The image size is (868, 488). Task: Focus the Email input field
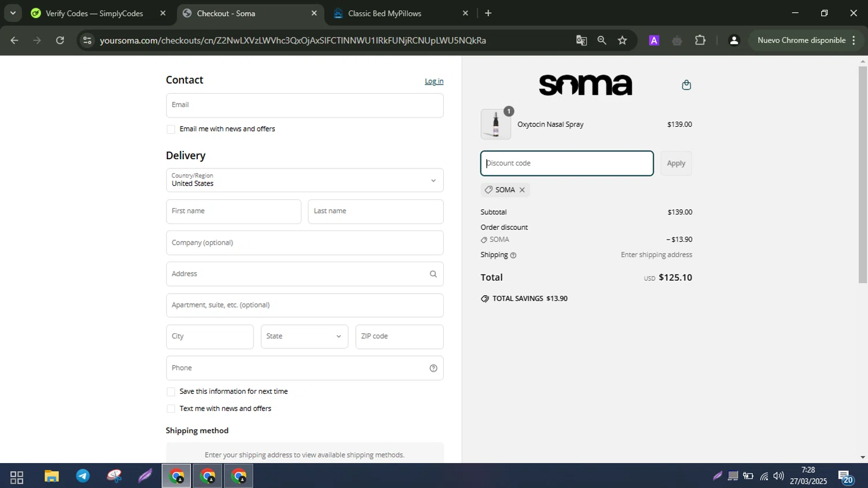[x=305, y=105]
